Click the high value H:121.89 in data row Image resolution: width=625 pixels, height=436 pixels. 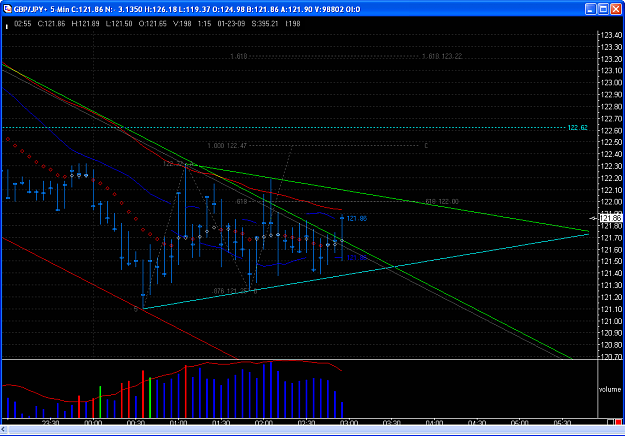click(85, 24)
